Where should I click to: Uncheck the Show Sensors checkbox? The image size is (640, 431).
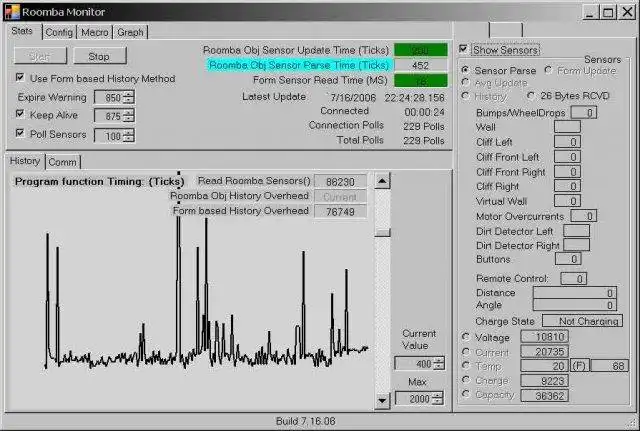(463, 49)
